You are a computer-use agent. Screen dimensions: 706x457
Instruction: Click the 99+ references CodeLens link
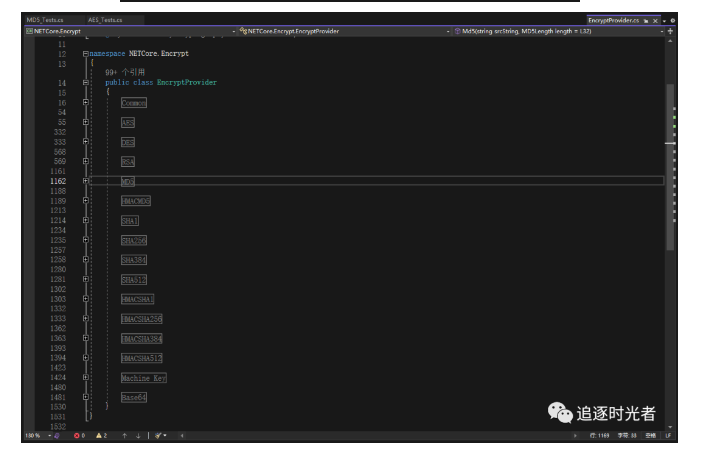pos(125,72)
